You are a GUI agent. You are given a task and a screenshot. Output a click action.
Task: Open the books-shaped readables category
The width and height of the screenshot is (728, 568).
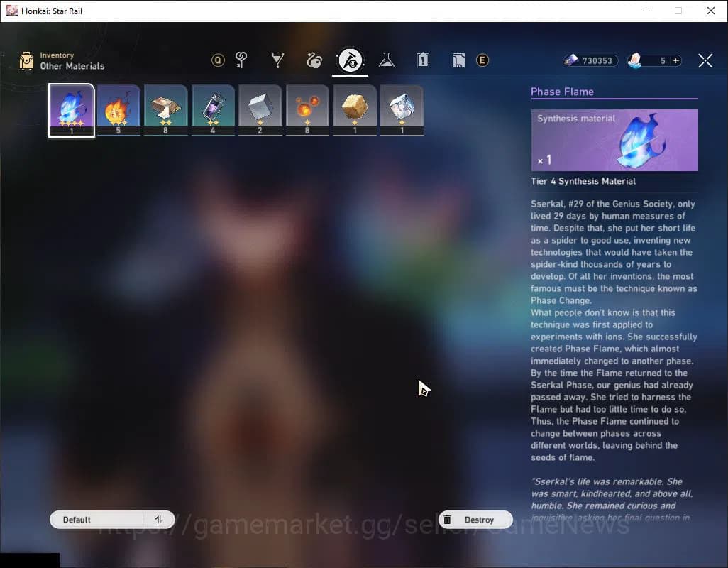point(458,60)
